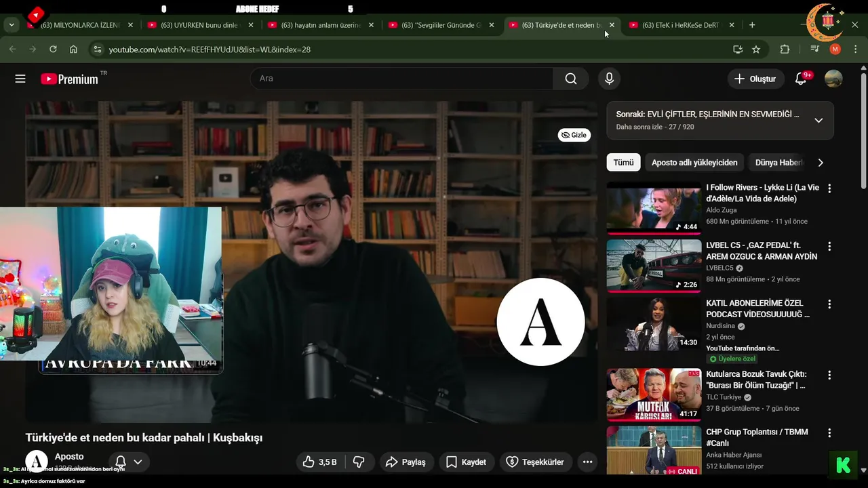Click into the Ara search field
This screenshot has width=868, height=488.
[x=402, y=79]
